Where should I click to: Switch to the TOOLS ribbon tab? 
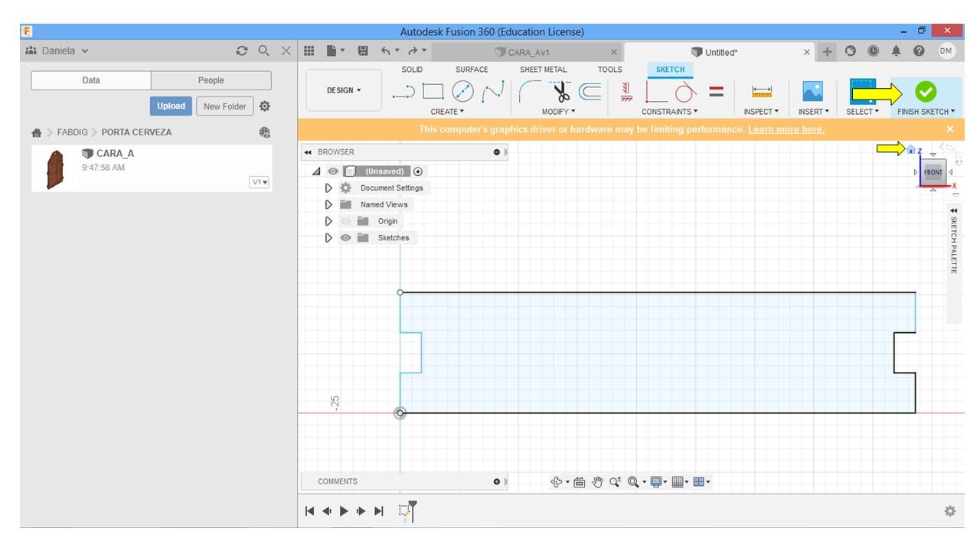tap(610, 70)
